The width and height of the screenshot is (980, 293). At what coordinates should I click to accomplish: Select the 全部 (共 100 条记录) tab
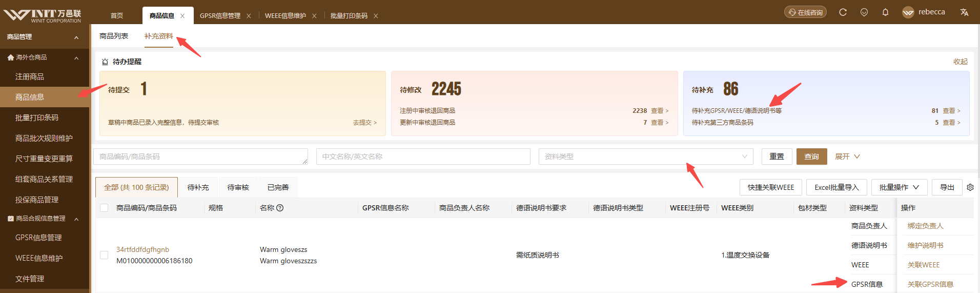point(136,187)
